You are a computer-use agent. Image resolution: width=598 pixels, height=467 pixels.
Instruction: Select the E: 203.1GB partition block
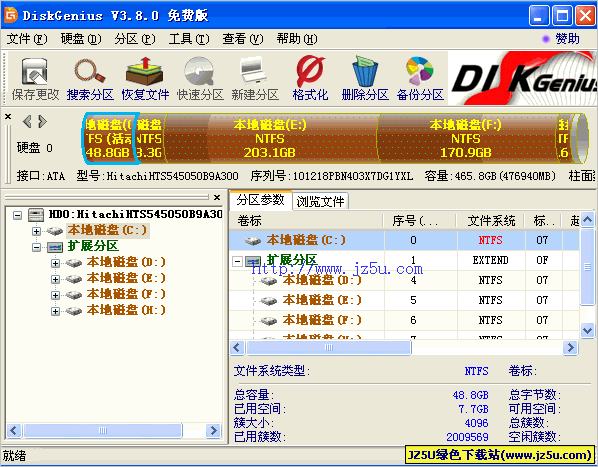point(270,138)
